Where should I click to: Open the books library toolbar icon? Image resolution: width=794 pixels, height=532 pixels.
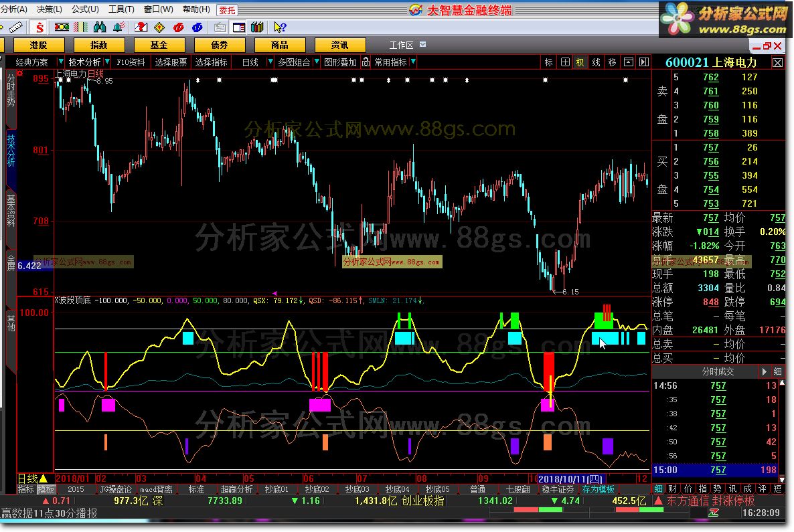[257, 27]
